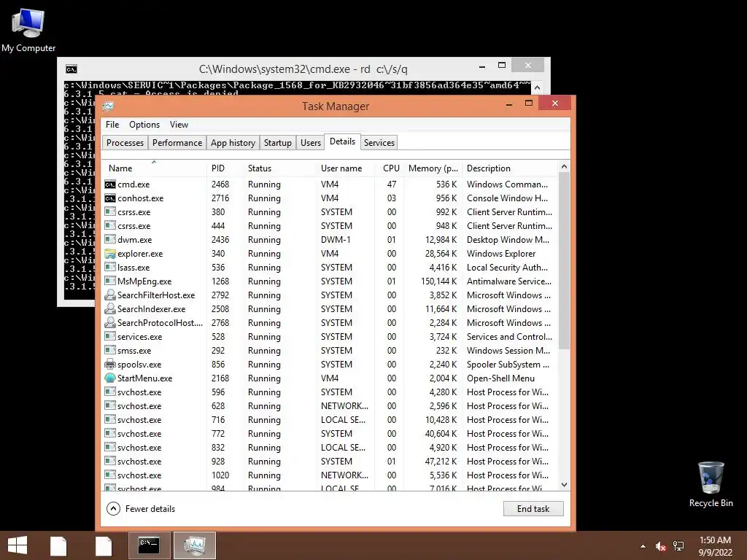This screenshot has height=560, width=747.
Task: Switch to the Users tab
Action: (311, 142)
